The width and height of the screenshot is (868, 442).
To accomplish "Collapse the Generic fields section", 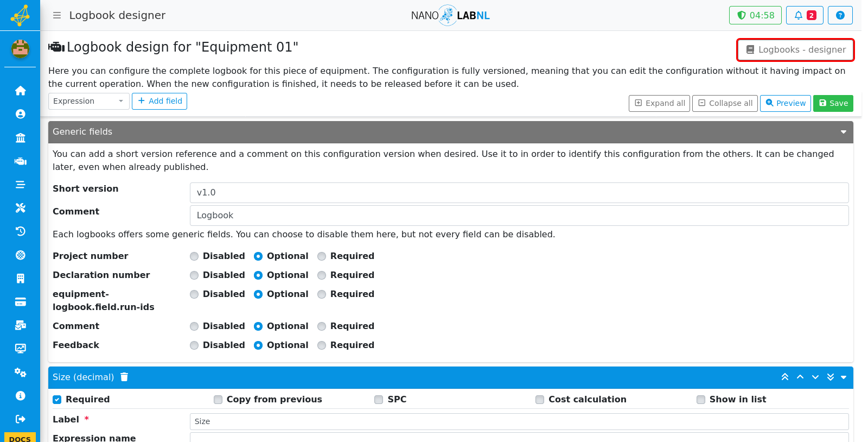I will 844,132.
